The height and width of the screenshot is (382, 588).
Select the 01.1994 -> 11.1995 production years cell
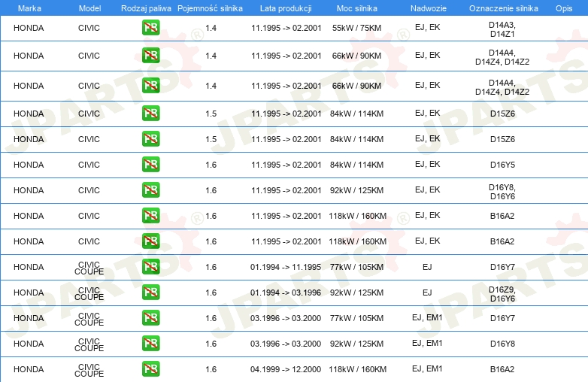(286, 267)
